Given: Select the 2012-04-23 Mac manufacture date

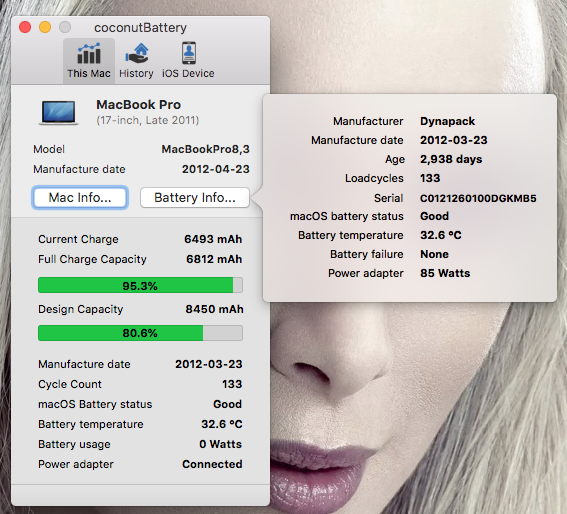Looking at the screenshot, I should point(216,169).
